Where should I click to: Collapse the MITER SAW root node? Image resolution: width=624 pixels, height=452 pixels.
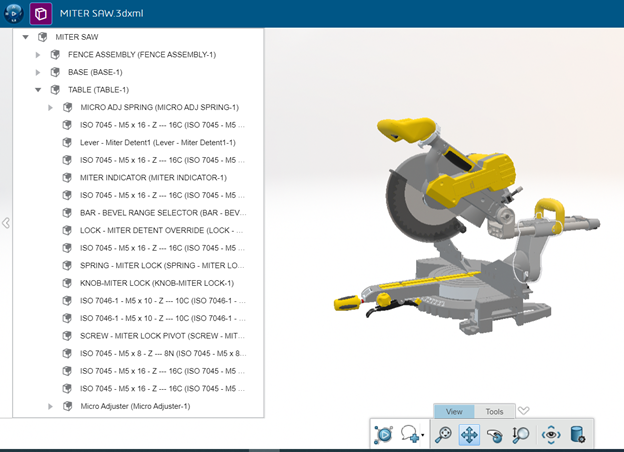click(25, 37)
